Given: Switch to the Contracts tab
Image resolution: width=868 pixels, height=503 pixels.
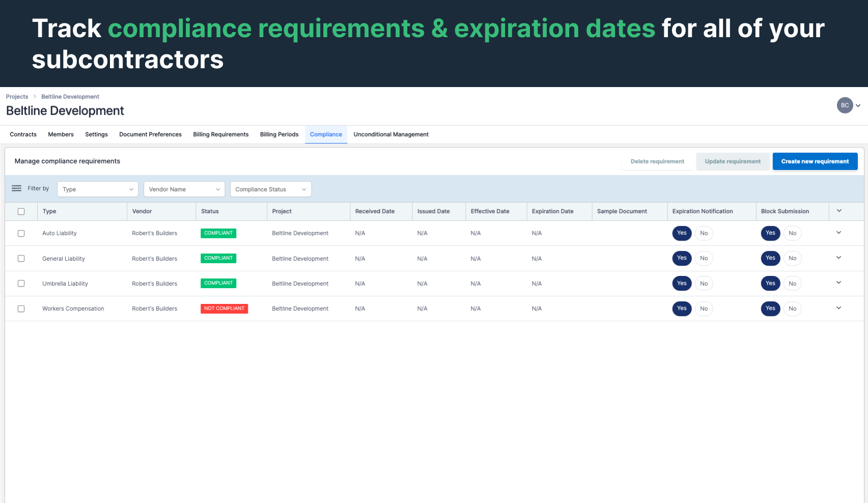Looking at the screenshot, I should [23, 134].
